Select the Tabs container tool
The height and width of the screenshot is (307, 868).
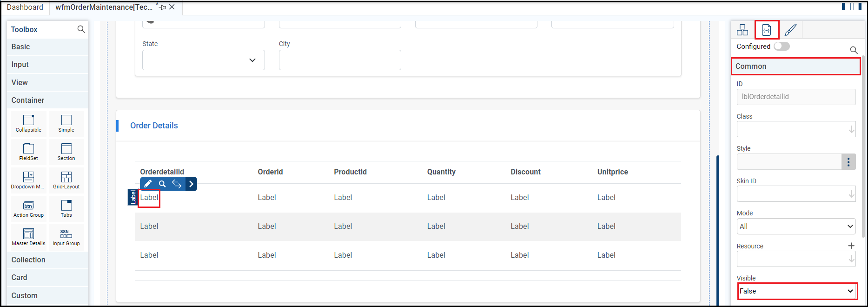[x=66, y=208]
